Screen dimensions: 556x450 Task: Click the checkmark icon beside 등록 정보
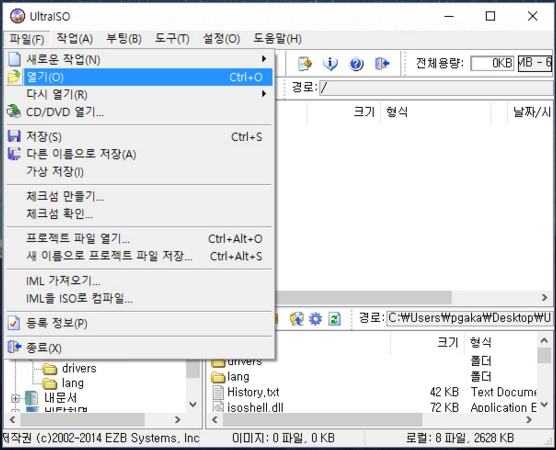(x=13, y=323)
